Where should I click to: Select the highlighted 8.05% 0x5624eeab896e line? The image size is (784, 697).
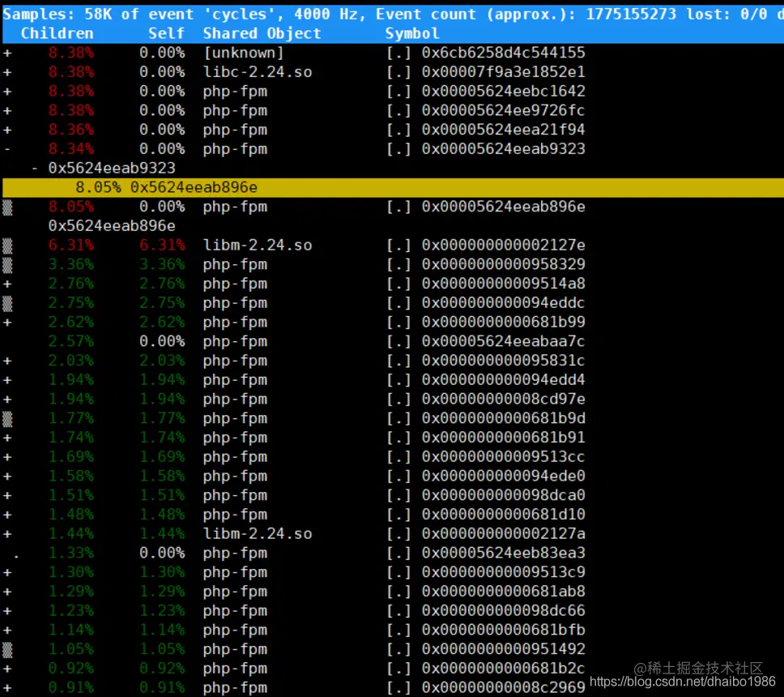(x=393, y=188)
